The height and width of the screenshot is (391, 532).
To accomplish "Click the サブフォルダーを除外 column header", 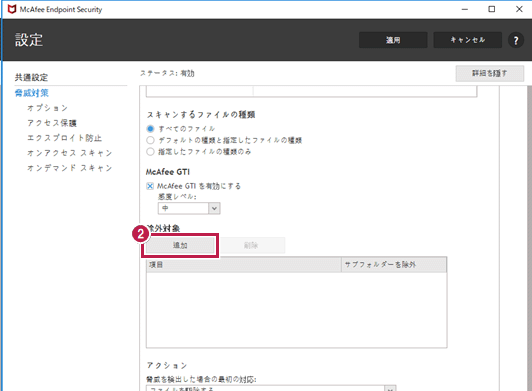I will click(394, 265).
